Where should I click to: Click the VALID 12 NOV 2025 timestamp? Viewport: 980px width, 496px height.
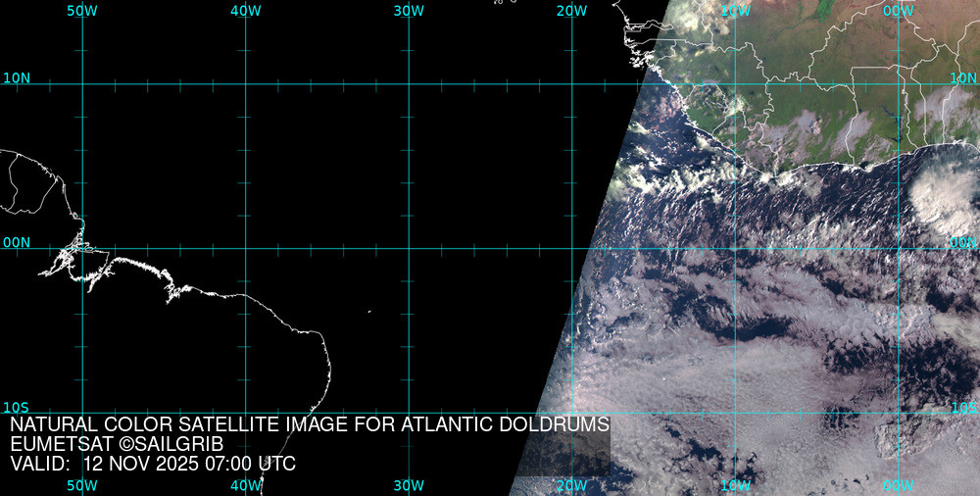coord(153,464)
